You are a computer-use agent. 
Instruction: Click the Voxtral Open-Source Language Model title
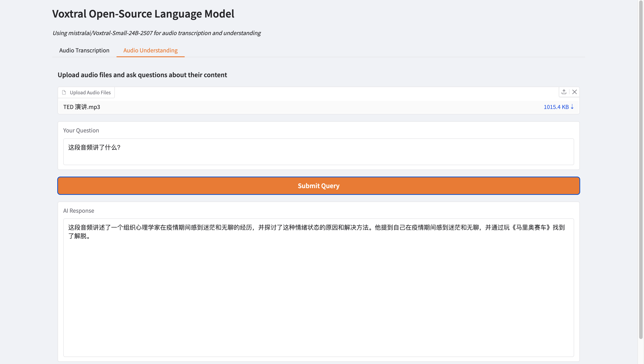point(143,14)
